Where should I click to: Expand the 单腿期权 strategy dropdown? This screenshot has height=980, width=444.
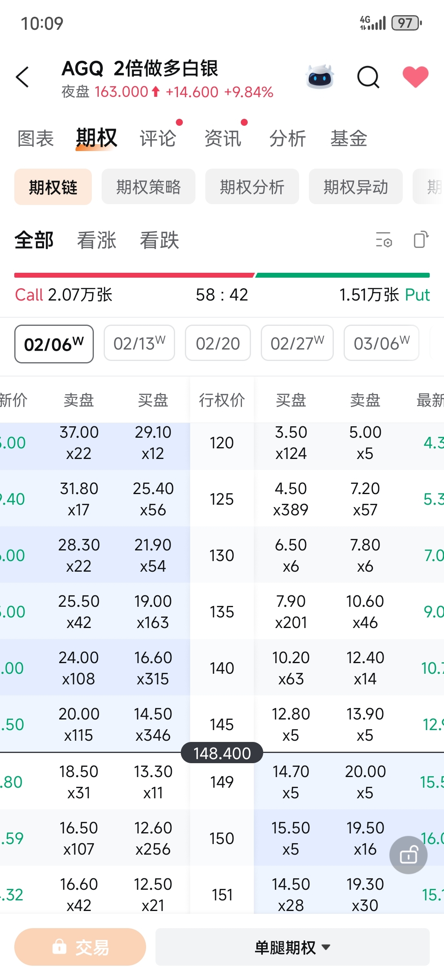[x=292, y=947]
